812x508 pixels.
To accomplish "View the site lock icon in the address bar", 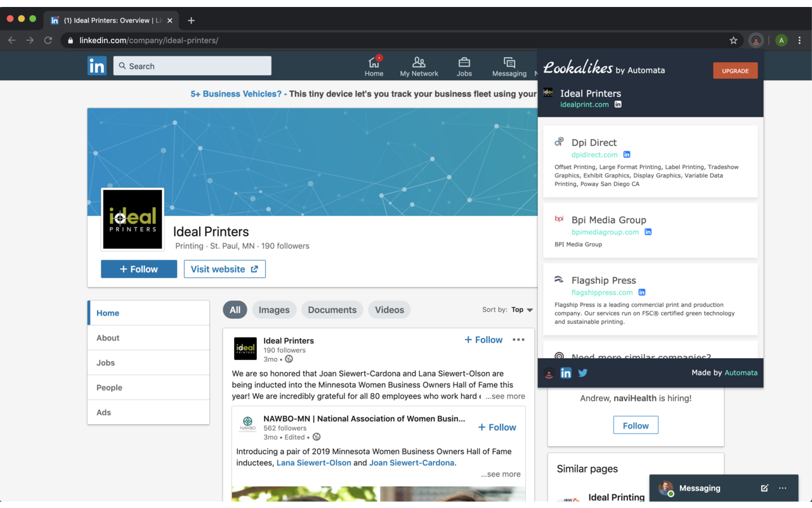I will tap(70, 40).
